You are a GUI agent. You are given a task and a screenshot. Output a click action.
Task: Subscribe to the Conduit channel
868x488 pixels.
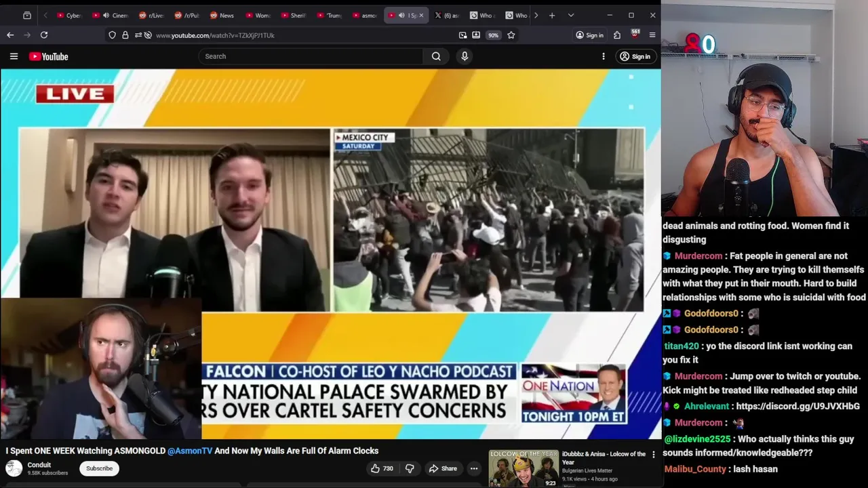99,468
